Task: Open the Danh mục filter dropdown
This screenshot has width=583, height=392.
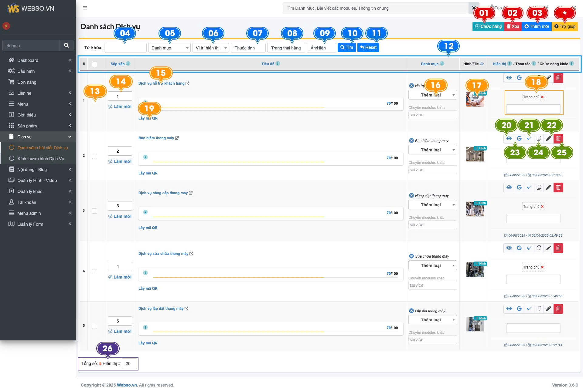Action: point(169,48)
